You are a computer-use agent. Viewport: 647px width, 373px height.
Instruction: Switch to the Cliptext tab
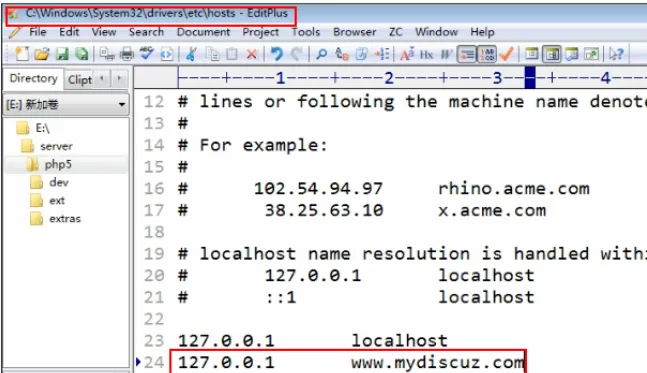click(79, 79)
